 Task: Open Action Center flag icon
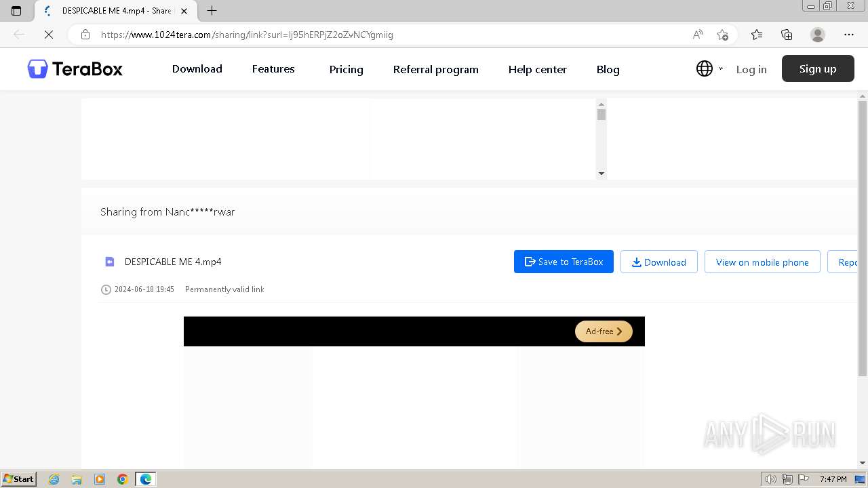804,479
